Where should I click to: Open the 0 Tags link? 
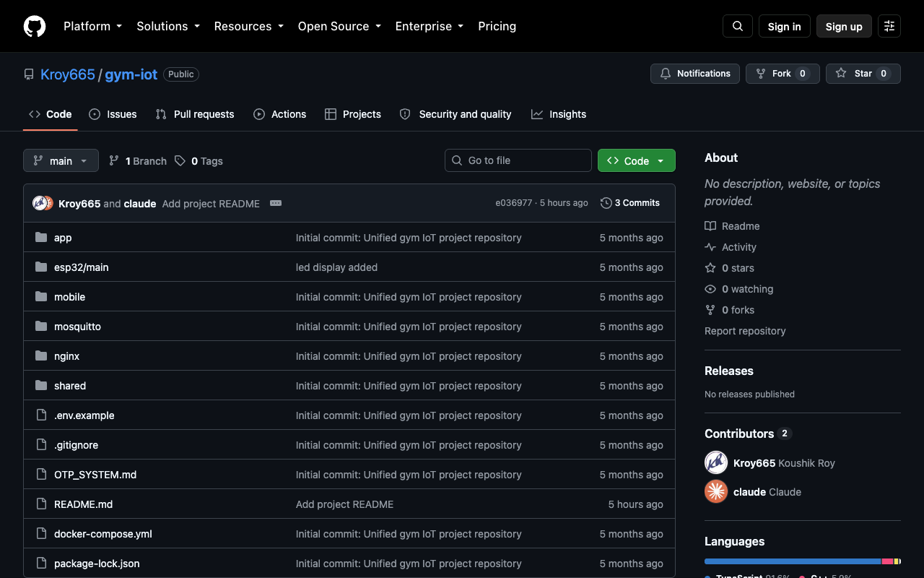(199, 161)
